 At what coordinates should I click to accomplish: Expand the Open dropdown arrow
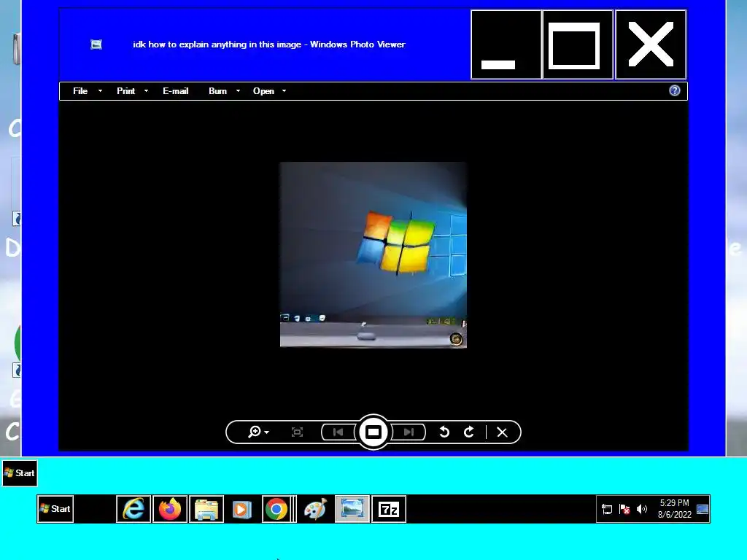tap(284, 91)
